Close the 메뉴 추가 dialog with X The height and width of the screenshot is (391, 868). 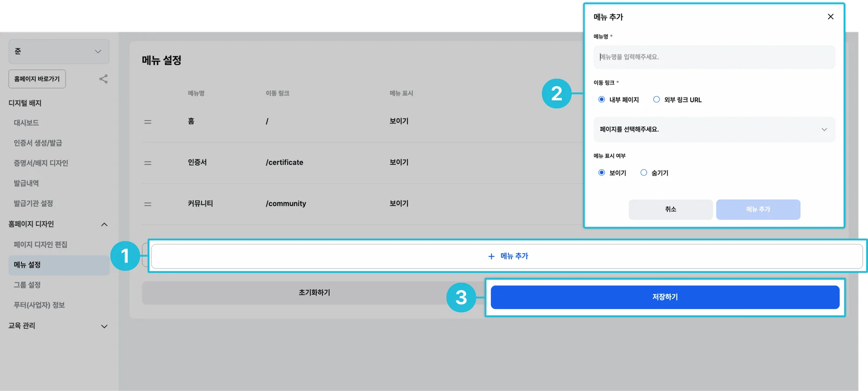pyautogui.click(x=830, y=17)
